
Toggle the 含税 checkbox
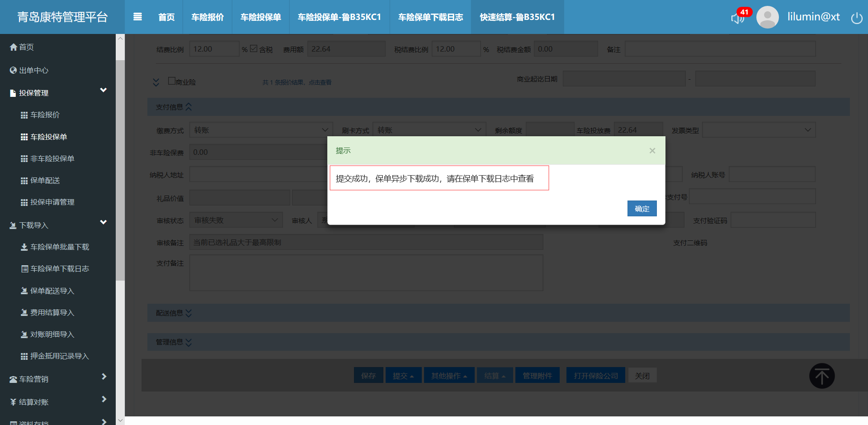(x=254, y=48)
